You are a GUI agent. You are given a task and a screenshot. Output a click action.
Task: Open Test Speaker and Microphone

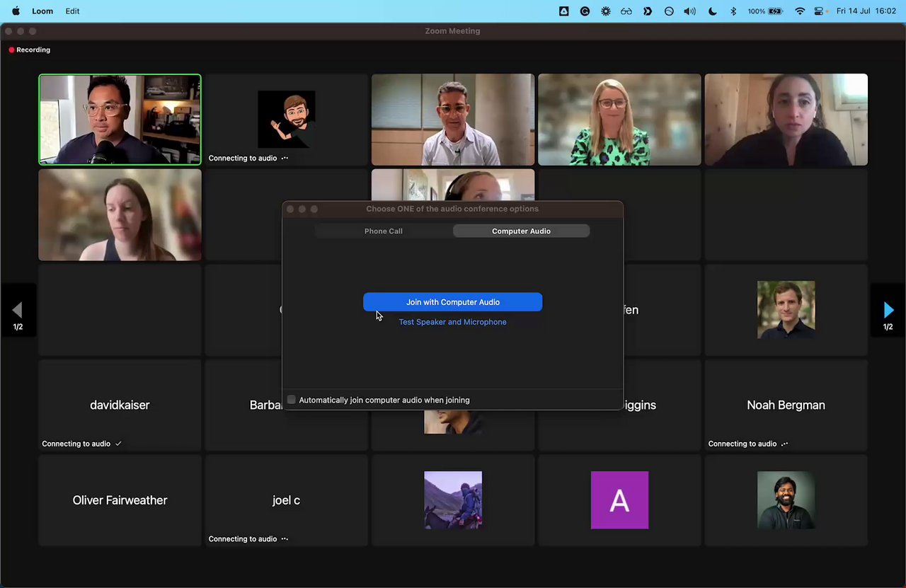click(452, 322)
